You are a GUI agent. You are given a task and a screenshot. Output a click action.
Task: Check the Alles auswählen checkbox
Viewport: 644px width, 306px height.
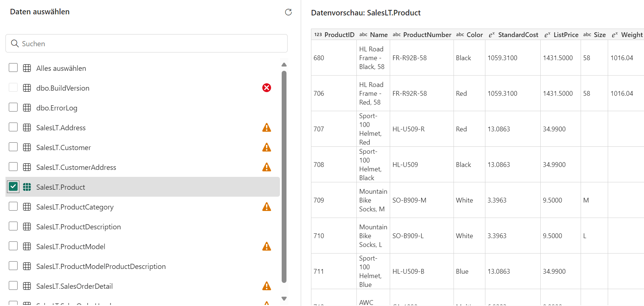tap(13, 68)
